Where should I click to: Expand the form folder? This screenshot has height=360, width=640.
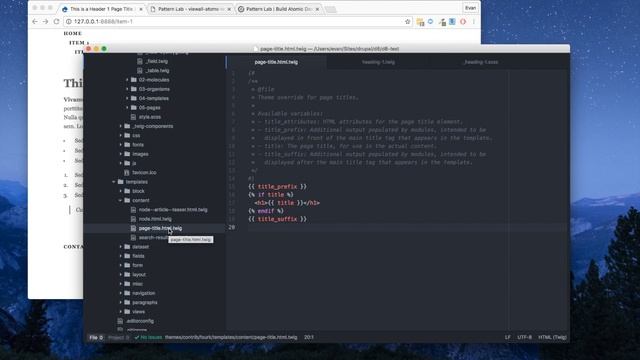[x=138, y=265]
